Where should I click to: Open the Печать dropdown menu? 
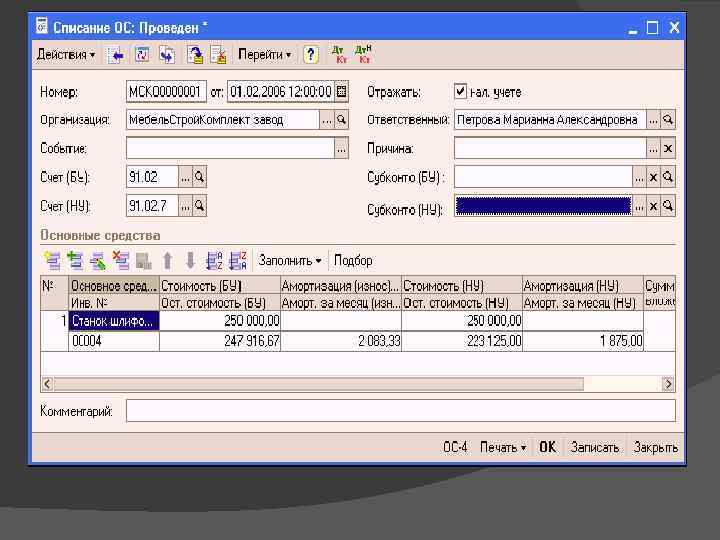pos(503,447)
